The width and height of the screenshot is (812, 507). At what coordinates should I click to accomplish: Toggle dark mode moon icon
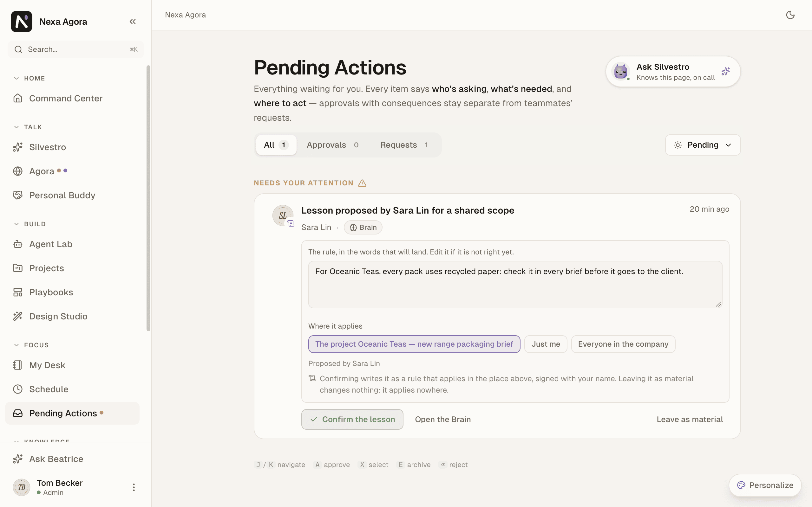(x=790, y=15)
